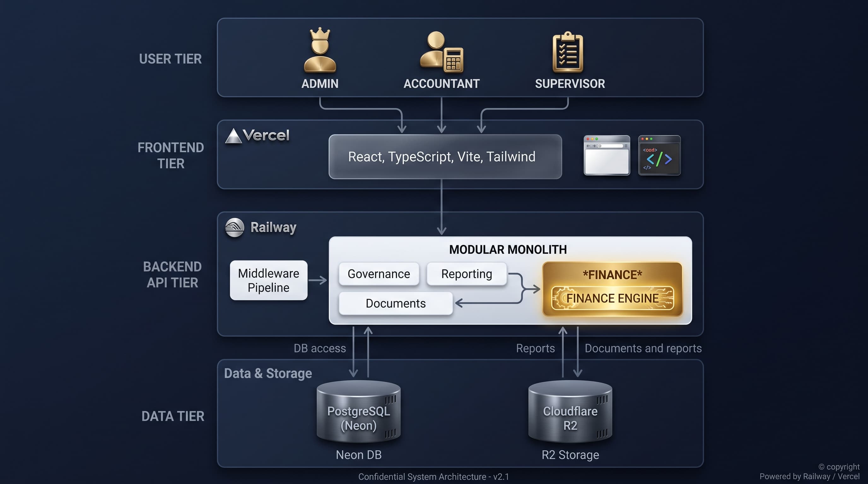
Task: Click the ADMIN label text
Action: (320, 84)
